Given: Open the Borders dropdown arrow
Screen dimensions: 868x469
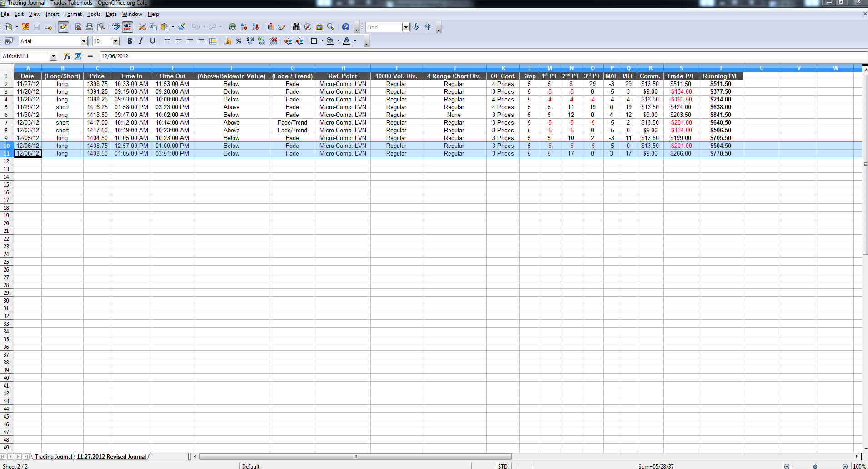Looking at the screenshot, I should click(322, 41).
